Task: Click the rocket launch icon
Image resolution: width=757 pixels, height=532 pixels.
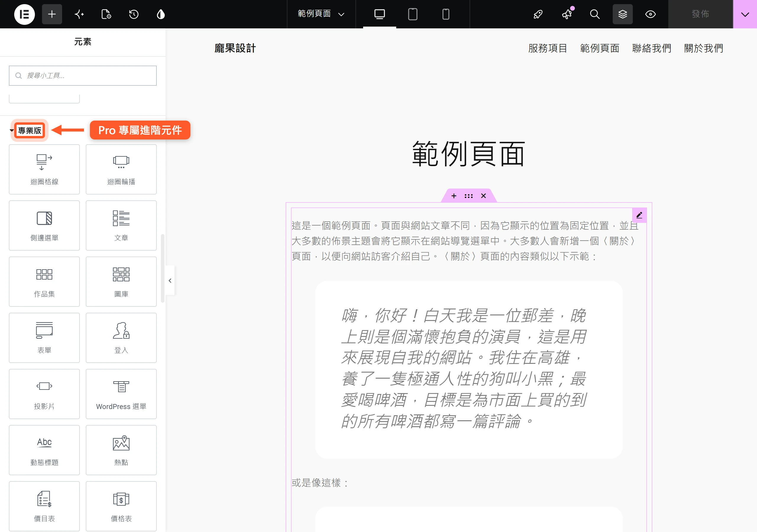Action: (538, 14)
